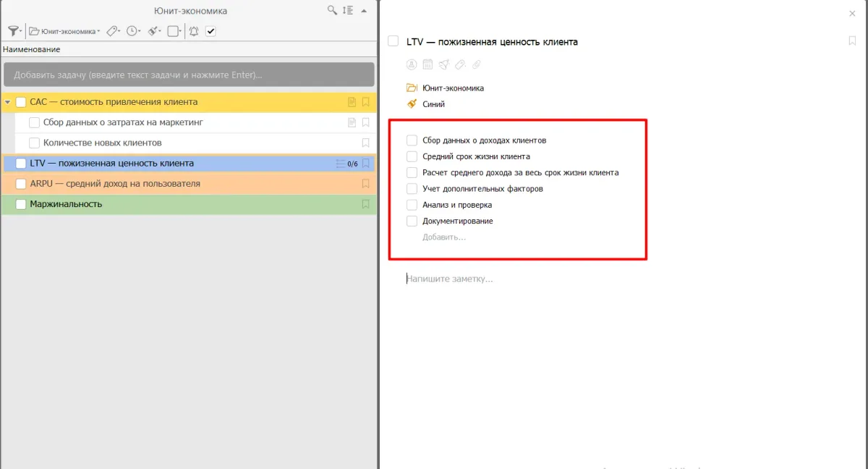
Task: Click the assignee person icon in task details
Action: coord(412,64)
